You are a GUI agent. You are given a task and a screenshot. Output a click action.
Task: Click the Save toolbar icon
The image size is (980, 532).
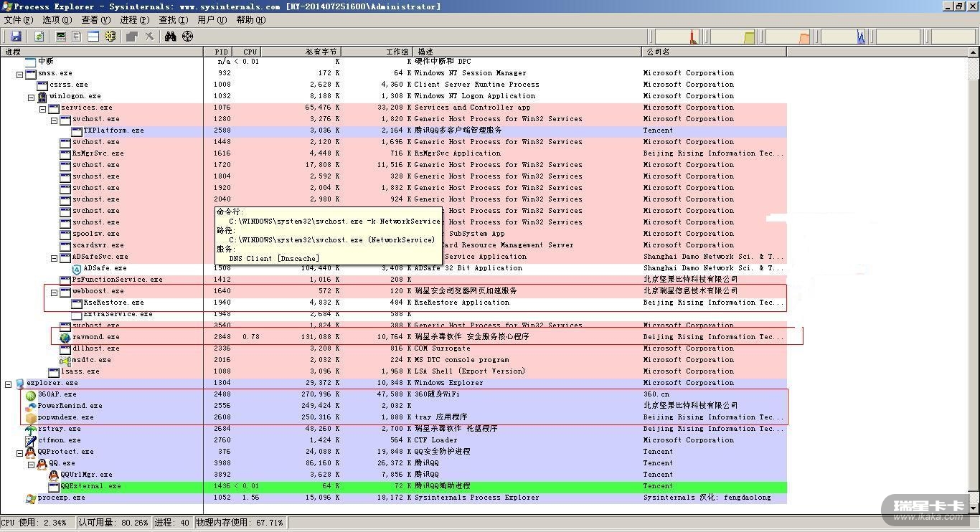click(16, 37)
